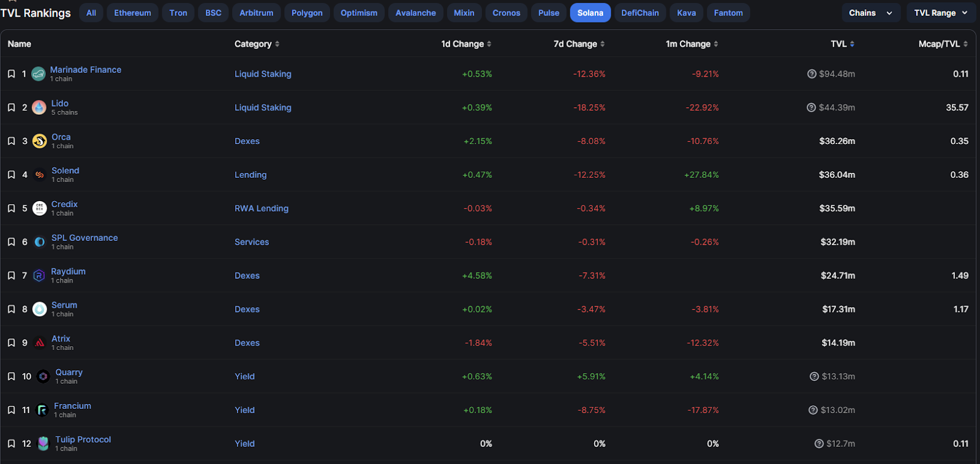Switch to the Ethereum chain tab
The height and width of the screenshot is (464, 980).
click(132, 13)
